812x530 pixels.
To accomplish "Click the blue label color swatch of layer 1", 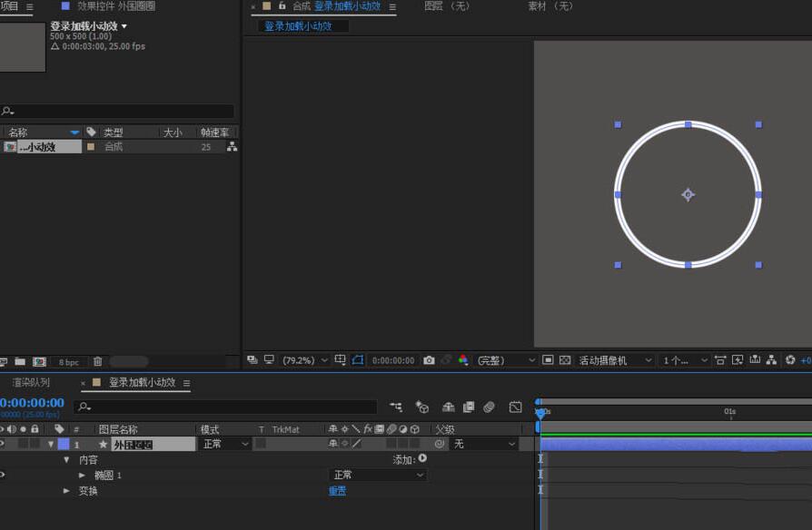I will (x=64, y=444).
